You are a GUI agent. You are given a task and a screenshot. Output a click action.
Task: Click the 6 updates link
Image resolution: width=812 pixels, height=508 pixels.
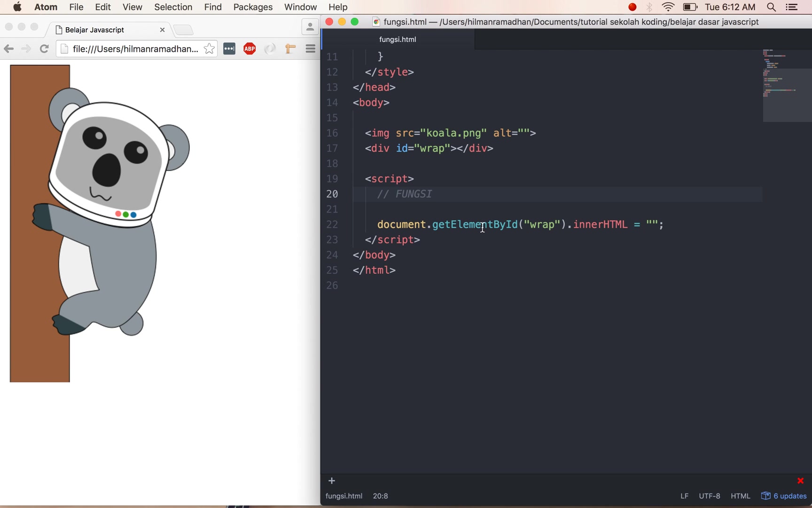(x=784, y=496)
